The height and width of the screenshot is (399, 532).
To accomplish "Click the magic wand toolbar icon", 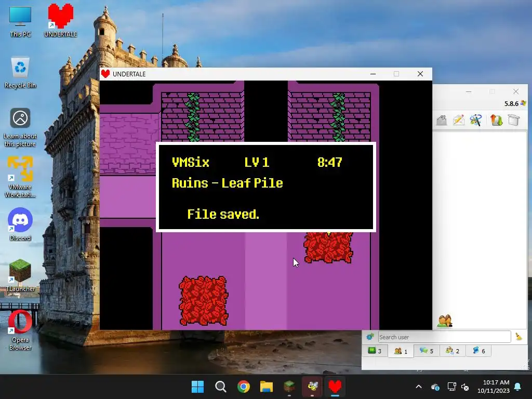I will click(x=476, y=120).
